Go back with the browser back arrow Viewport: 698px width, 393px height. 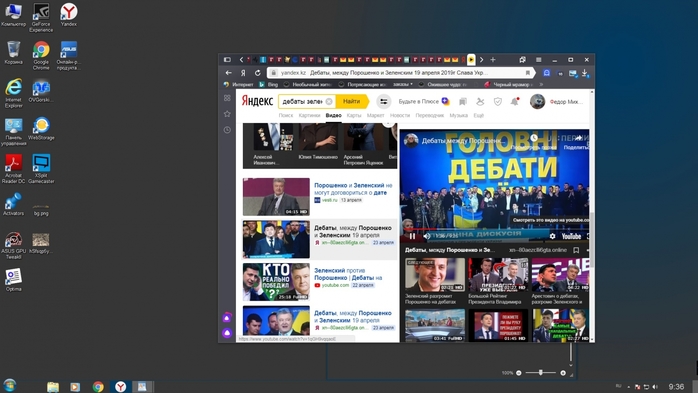point(228,73)
